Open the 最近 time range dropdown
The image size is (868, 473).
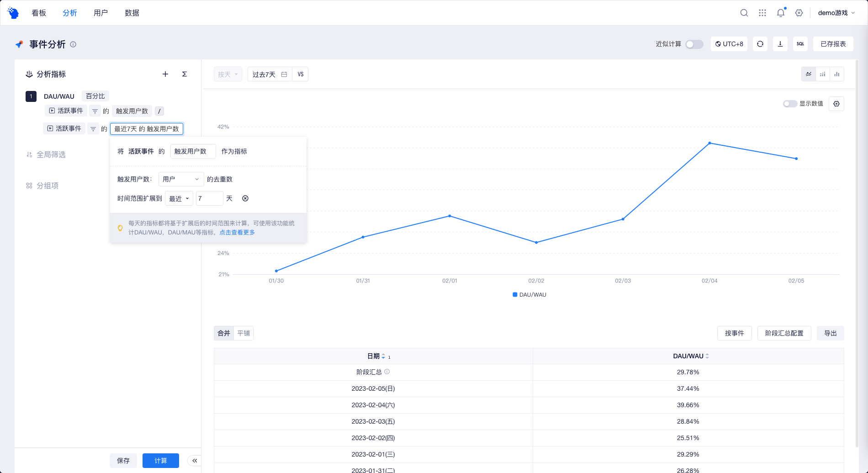(179, 198)
